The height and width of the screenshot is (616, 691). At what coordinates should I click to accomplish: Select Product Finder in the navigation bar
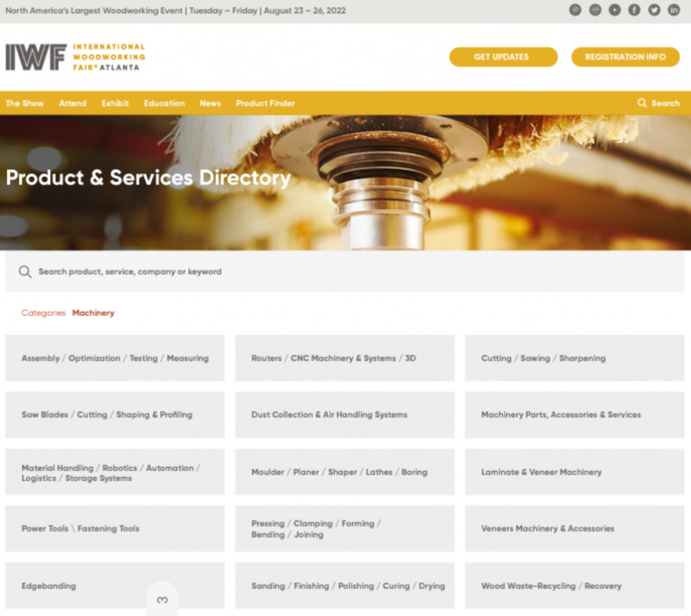265,103
